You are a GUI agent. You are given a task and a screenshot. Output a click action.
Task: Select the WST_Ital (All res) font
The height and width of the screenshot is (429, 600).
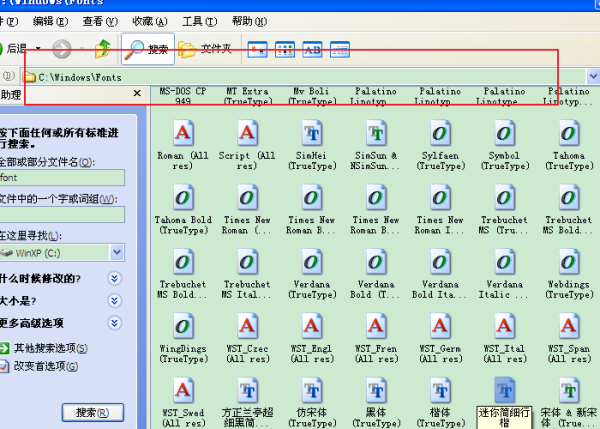(x=505, y=338)
